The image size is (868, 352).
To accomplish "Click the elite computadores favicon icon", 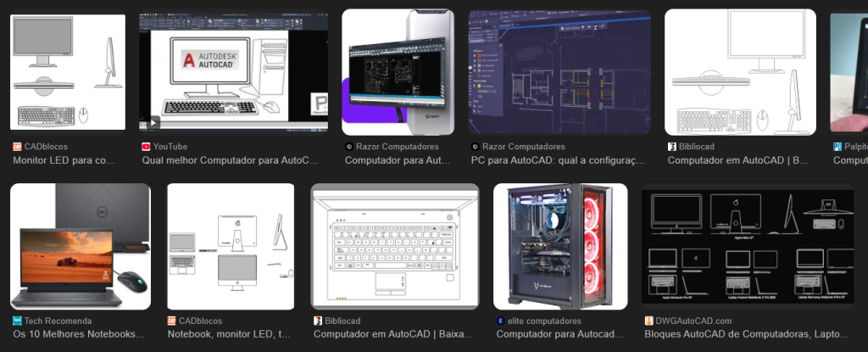I will coord(500,321).
